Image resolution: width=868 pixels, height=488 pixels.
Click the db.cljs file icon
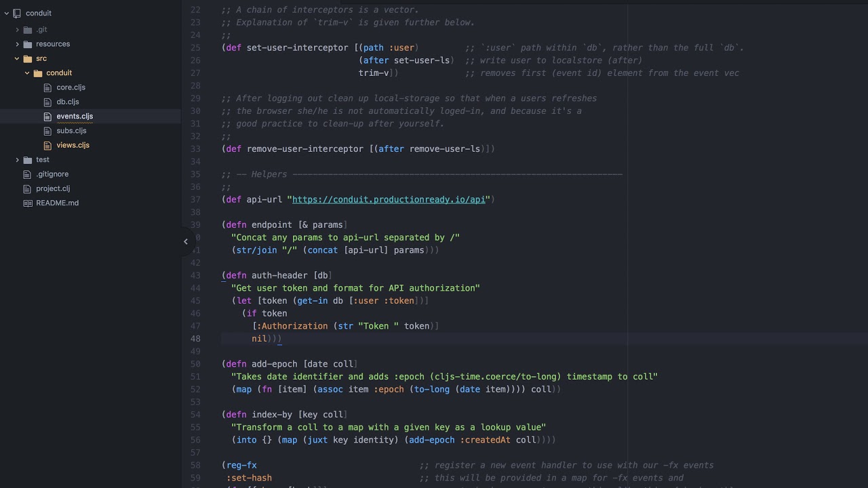(x=47, y=102)
